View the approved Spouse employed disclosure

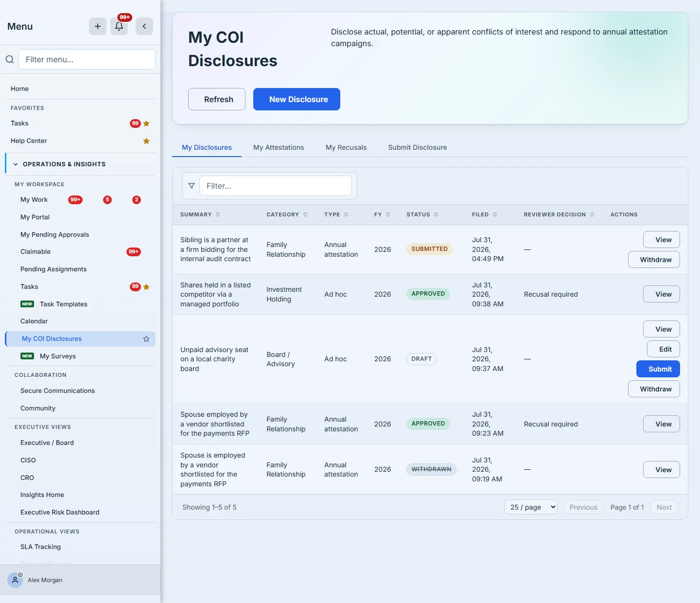tap(661, 424)
